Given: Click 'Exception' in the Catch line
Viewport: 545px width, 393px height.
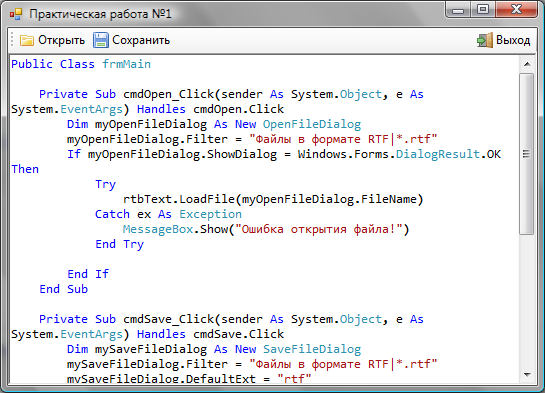Looking at the screenshot, I should (x=210, y=214).
